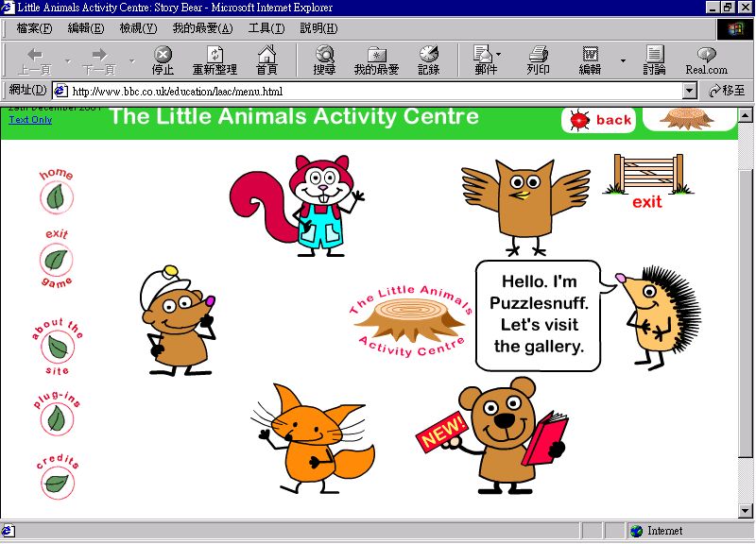Click the central tree stump logo

[410, 320]
